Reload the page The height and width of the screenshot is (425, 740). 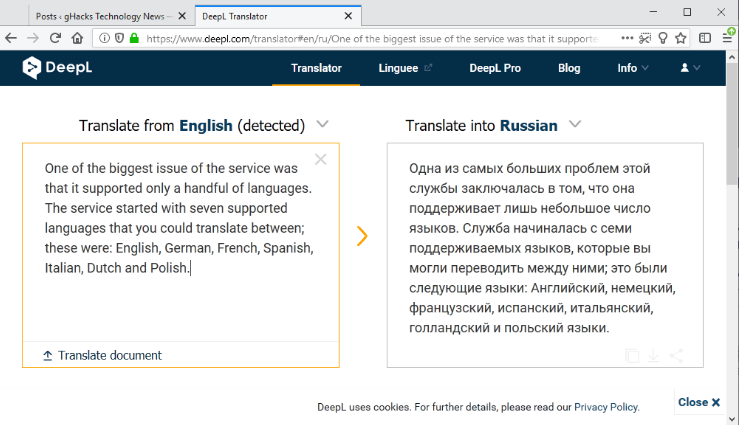coord(55,38)
